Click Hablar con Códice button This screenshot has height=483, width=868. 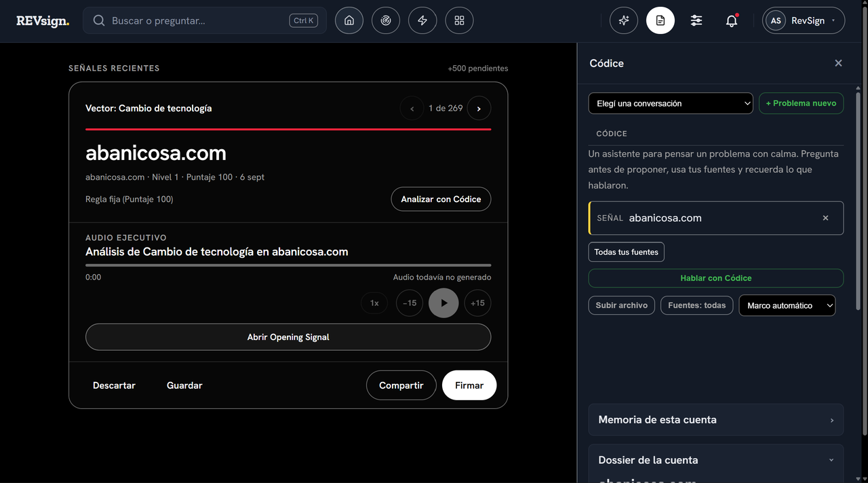(716, 278)
